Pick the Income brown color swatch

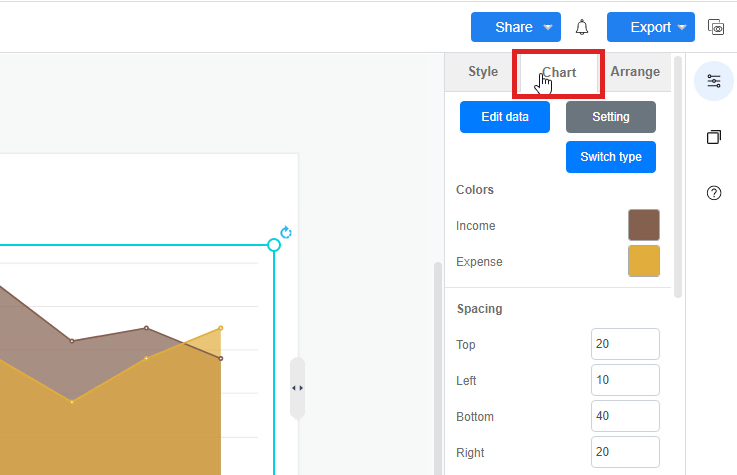coord(643,225)
